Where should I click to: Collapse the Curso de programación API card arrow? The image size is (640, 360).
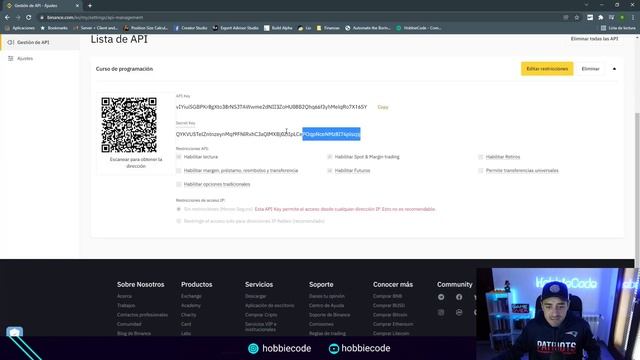(614, 69)
